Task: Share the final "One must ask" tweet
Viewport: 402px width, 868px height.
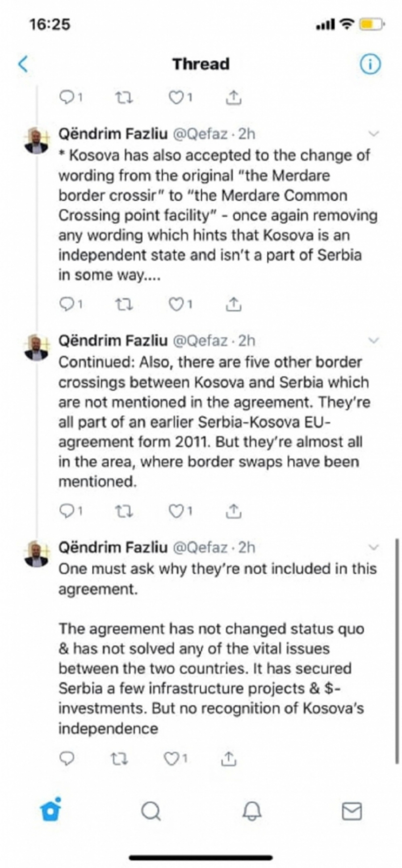Action: tap(228, 758)
